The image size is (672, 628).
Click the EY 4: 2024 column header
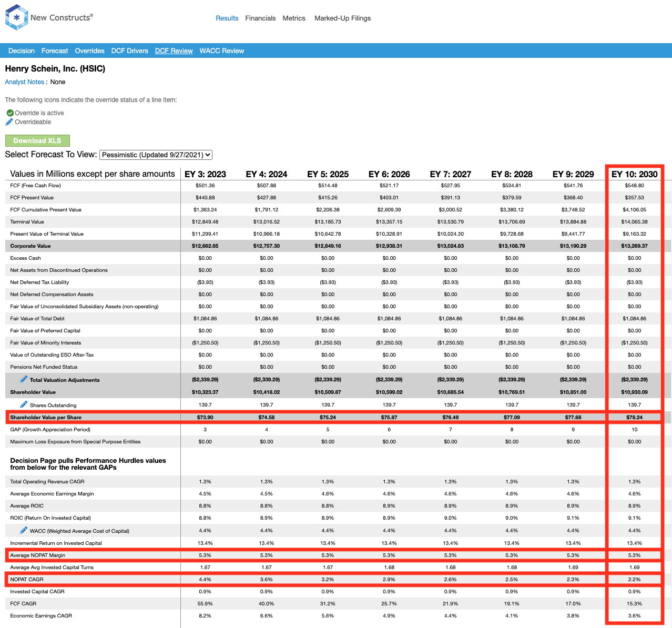coord(267,174)
